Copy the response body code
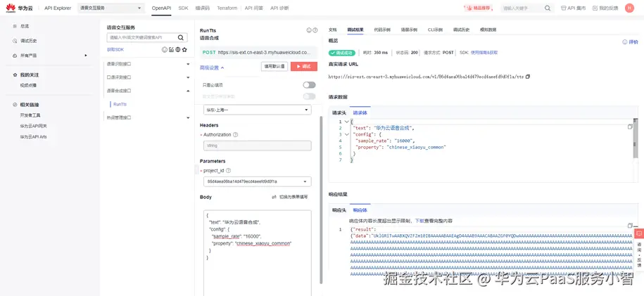This screenshot has width=644, height=296. (630, 226)
